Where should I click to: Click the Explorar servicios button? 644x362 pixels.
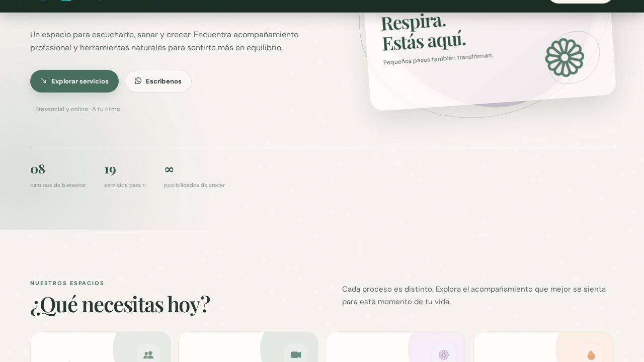click(74, 81)
